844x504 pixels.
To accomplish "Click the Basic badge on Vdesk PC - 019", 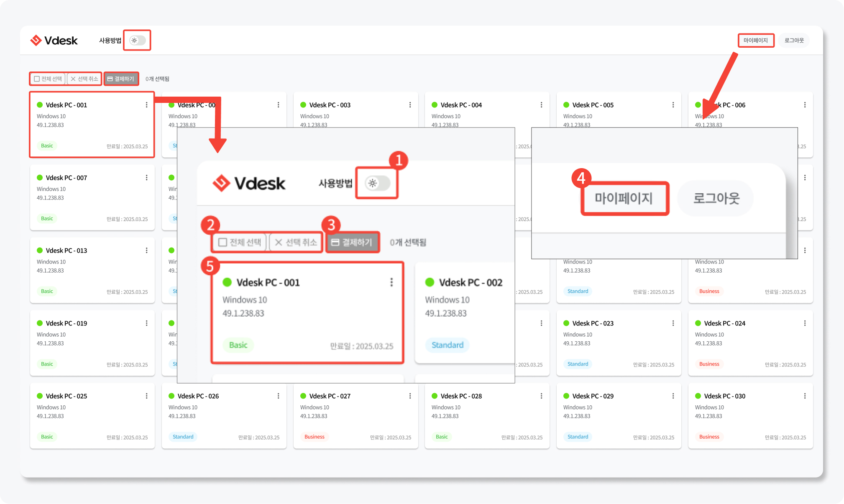I will (x=47, y=364).
